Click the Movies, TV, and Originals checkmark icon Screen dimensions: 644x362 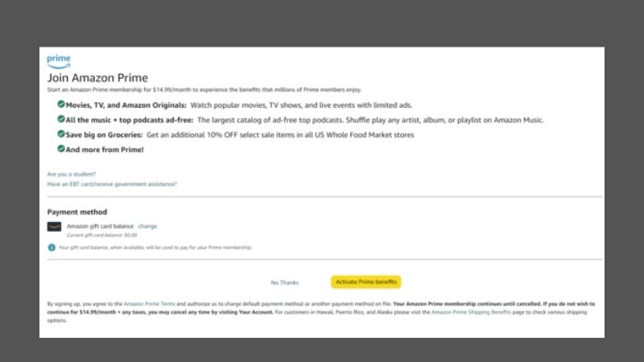click(61, 105)
